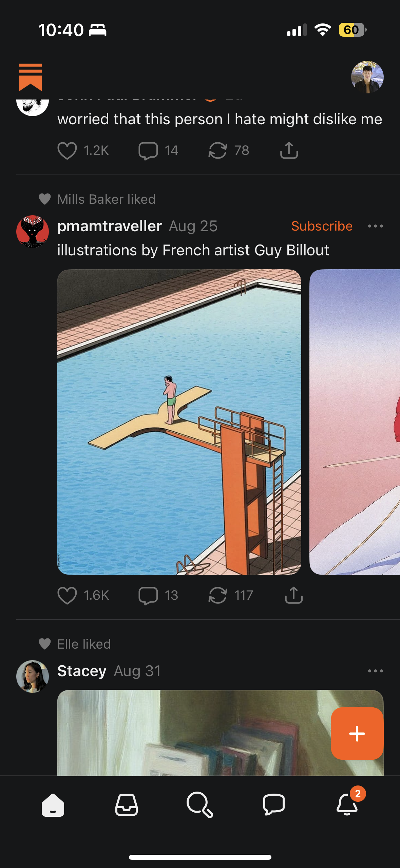Image resolution: width=400 pixels, height=868 pixels.
Task: Open the Search tab
Action: 200,805
